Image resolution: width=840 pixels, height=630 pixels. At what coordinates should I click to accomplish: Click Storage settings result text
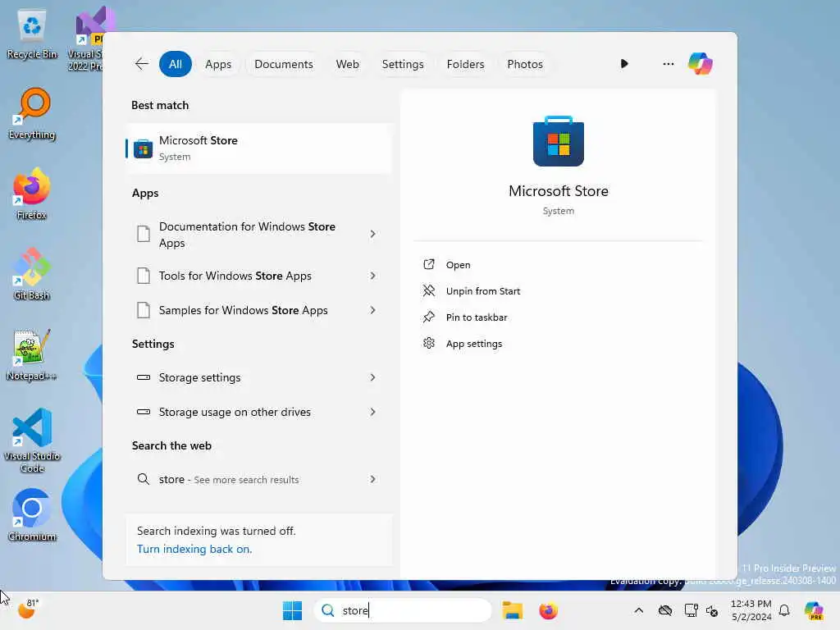200,377
